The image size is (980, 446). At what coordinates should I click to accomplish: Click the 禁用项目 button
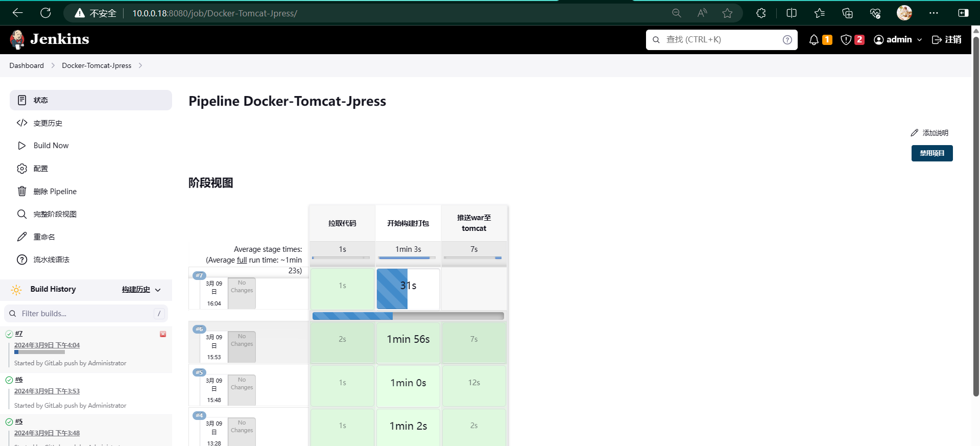pos(932,153)
